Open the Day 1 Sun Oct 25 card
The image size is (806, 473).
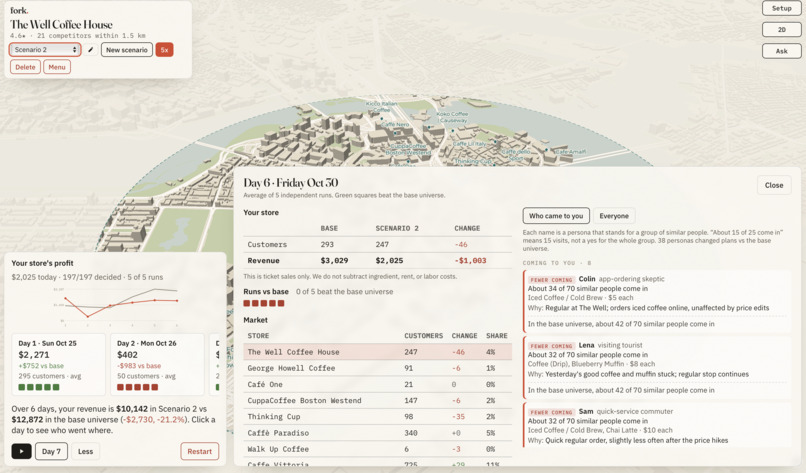(59, 365)
